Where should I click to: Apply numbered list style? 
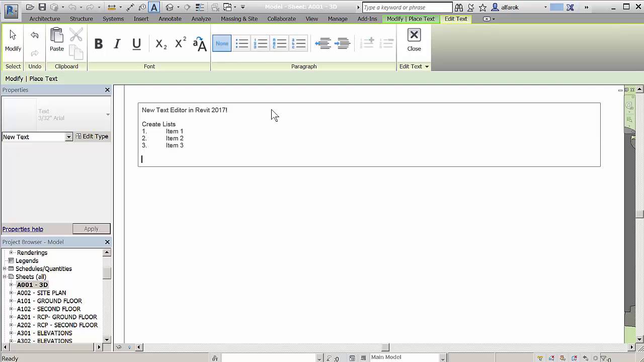[261, 44]
